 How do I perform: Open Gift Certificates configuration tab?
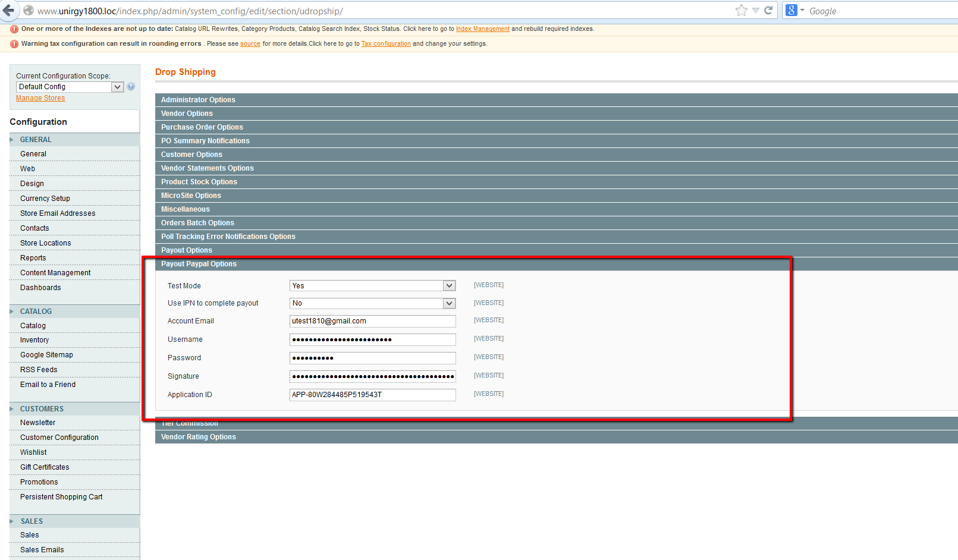point(75,467)
